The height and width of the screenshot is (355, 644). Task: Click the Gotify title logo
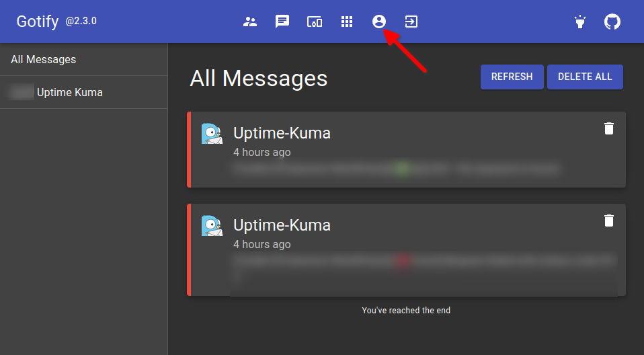pyautogui.click(x=38, y=22)
